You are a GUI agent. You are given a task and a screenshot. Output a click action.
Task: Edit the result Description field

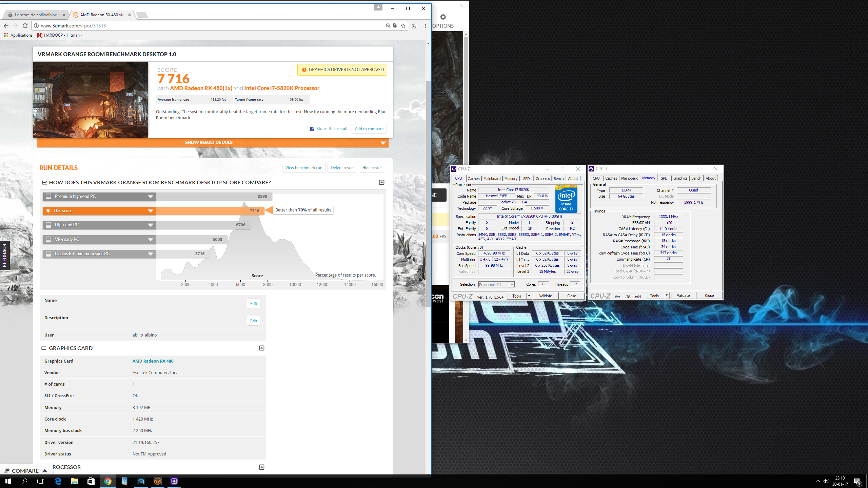point(254,321)
